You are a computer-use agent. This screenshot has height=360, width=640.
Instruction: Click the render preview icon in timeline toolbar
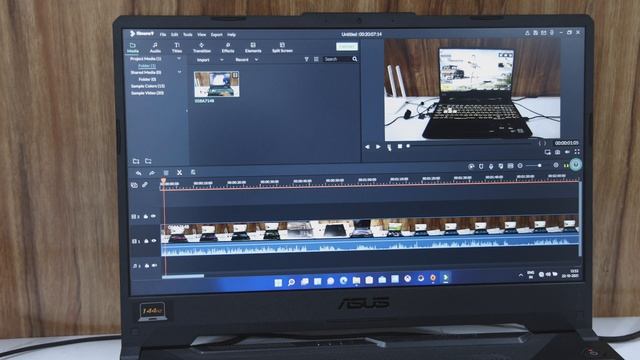click(x=471, y=166)
